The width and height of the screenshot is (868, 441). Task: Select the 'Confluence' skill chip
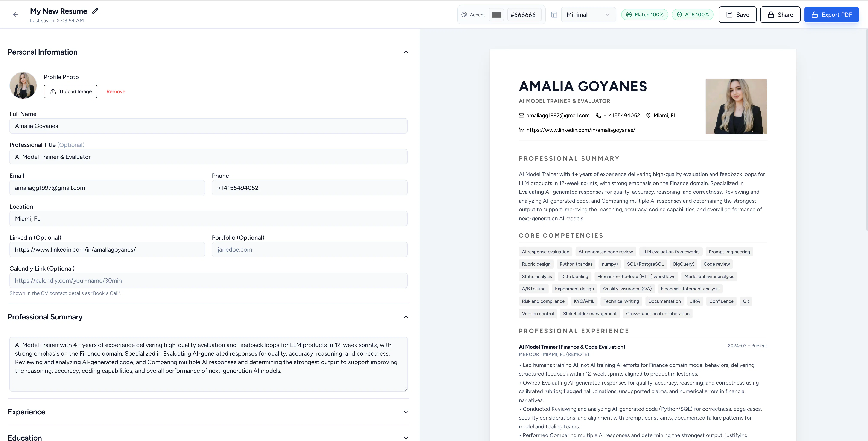coord(721,301)
